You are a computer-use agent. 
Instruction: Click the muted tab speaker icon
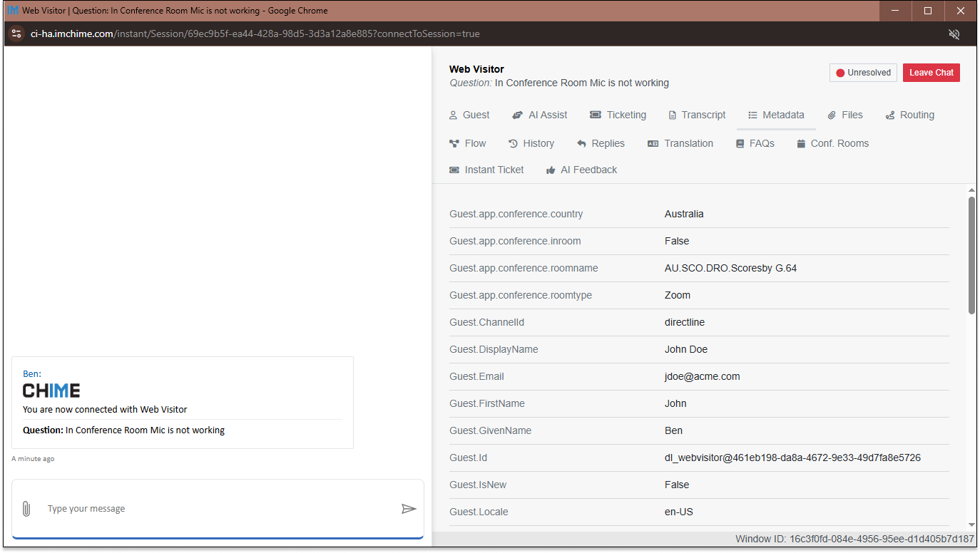[954, 34]
